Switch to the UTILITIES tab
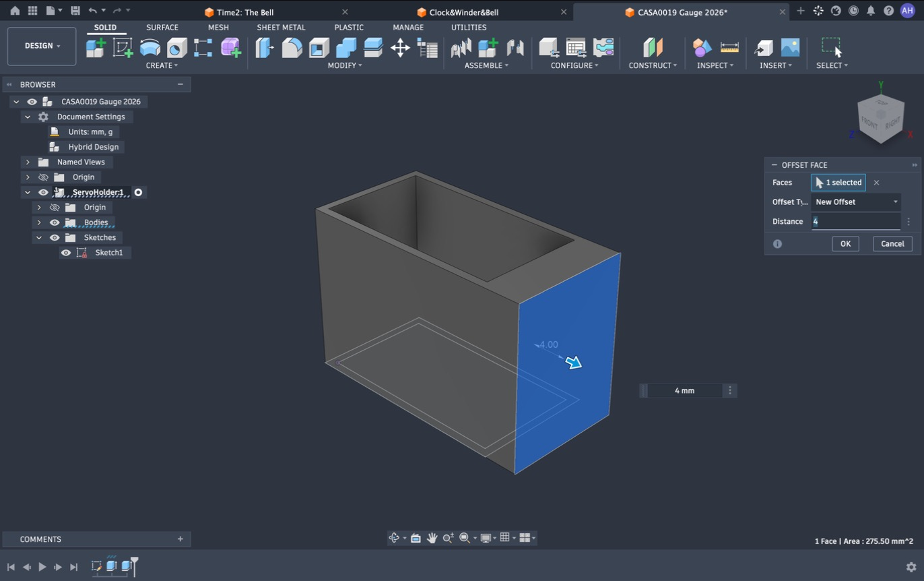Image resolution: width=924 pixels, height=581 pixels. coord(469,28)
